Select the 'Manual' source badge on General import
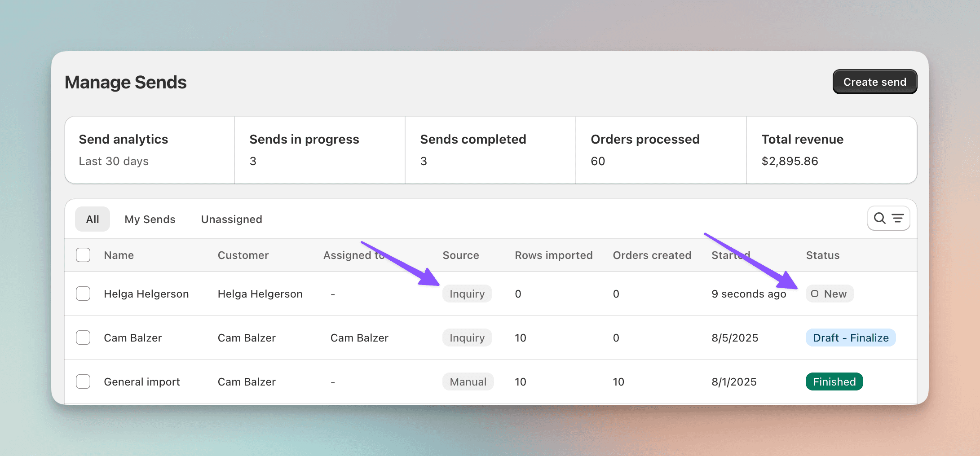Screen dimensions: 980x456 click(468, 381)
